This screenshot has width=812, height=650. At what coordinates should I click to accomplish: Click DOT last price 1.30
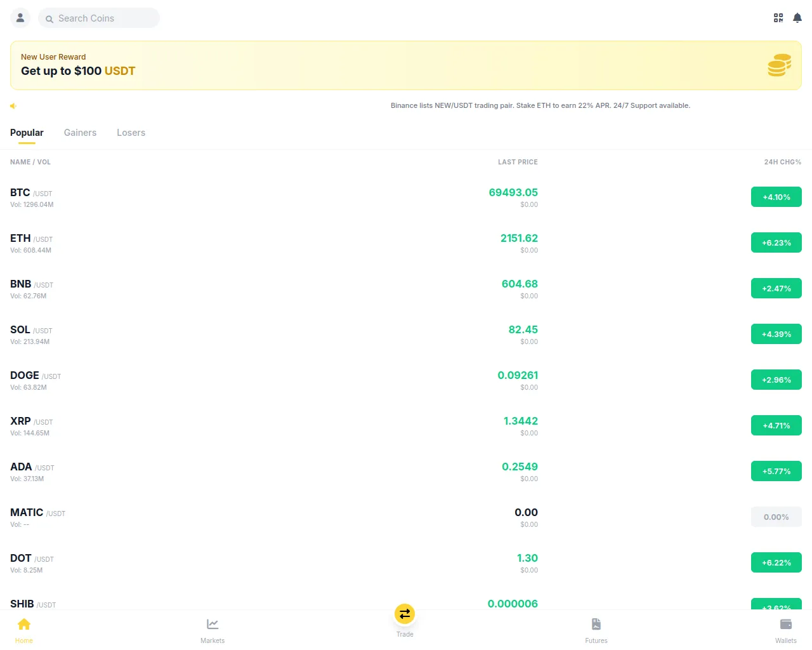pos(527,558)
